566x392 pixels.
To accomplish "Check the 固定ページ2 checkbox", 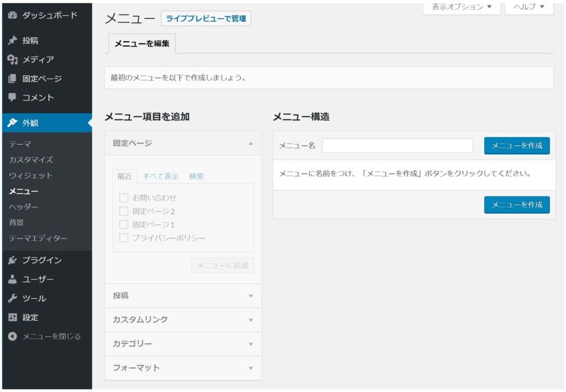I will coord(124,211).
